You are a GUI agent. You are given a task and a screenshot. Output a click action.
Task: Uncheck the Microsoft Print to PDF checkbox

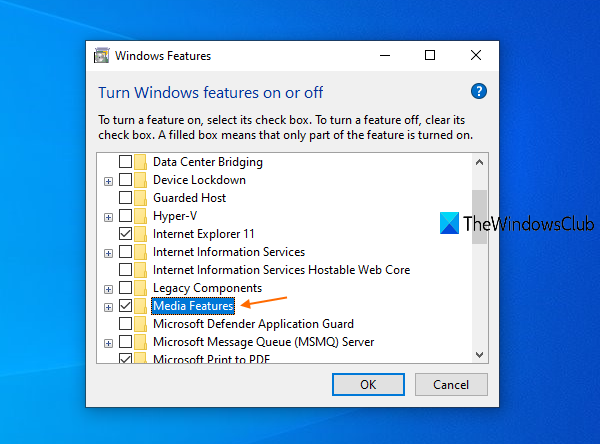coord(126,358)
